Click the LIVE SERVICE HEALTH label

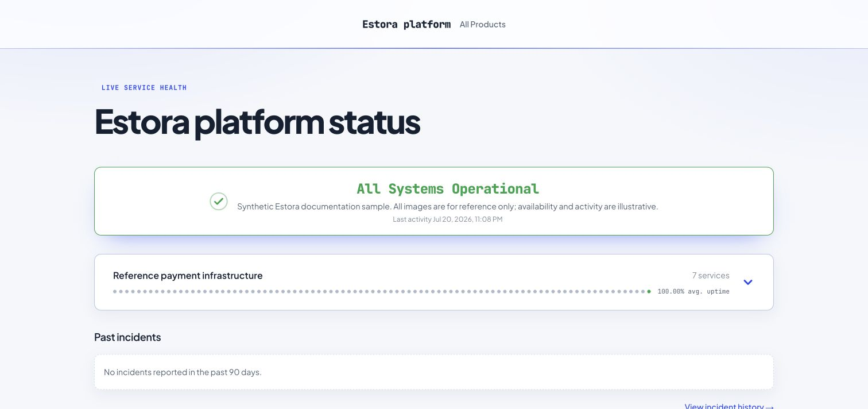tap(144, 88)
